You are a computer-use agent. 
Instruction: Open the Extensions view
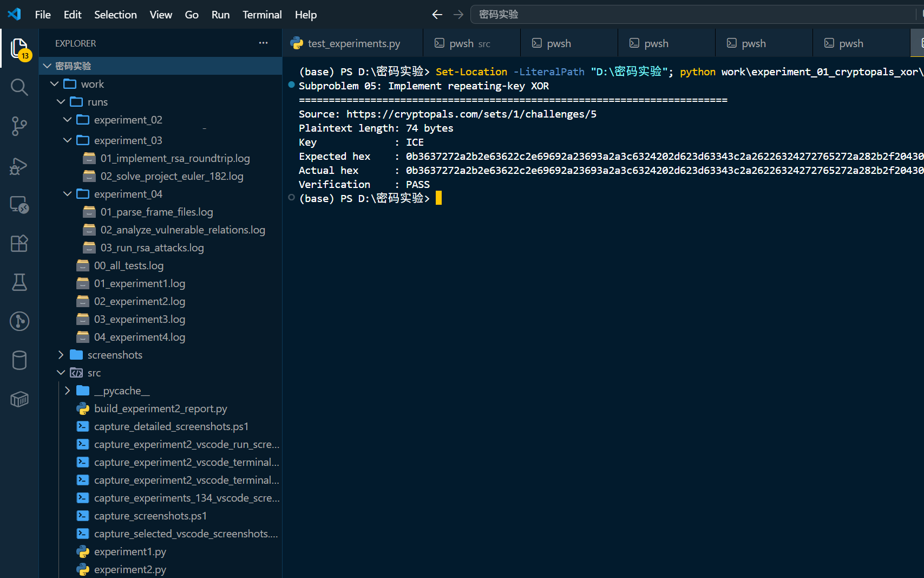click(x=19, y=244)
